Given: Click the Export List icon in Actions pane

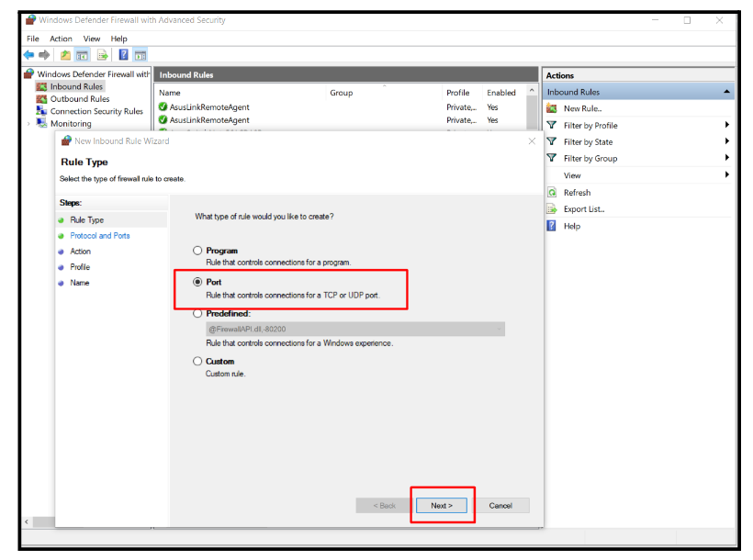Looking at the screenshot, I should click(552, 209).
